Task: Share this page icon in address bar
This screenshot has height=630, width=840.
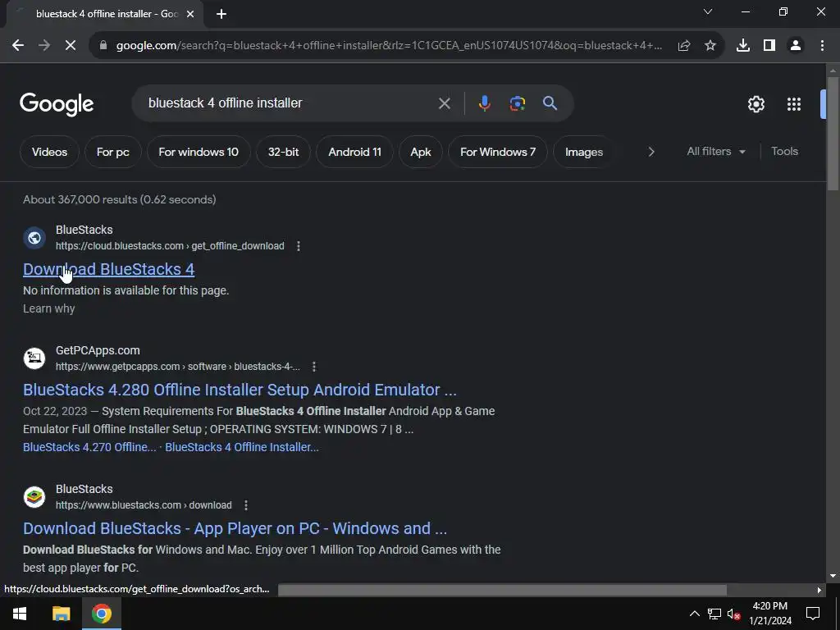Action: point(684,46)
